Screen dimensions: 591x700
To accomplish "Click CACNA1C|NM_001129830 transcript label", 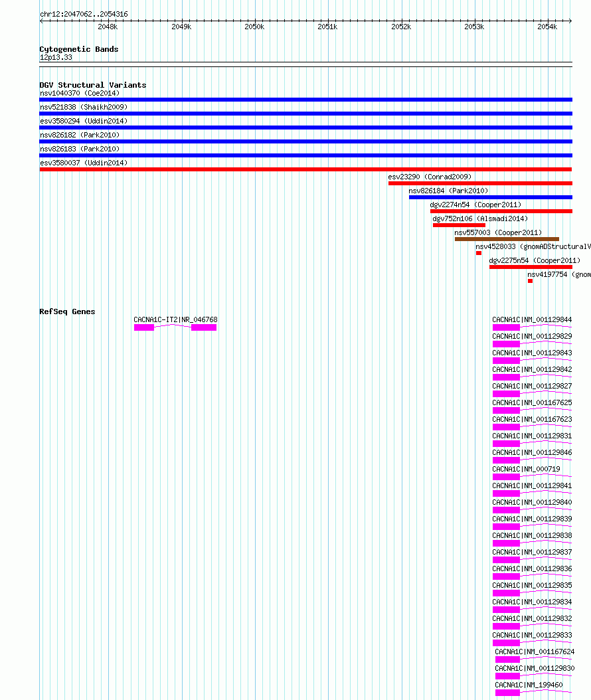I will point(535,668).
